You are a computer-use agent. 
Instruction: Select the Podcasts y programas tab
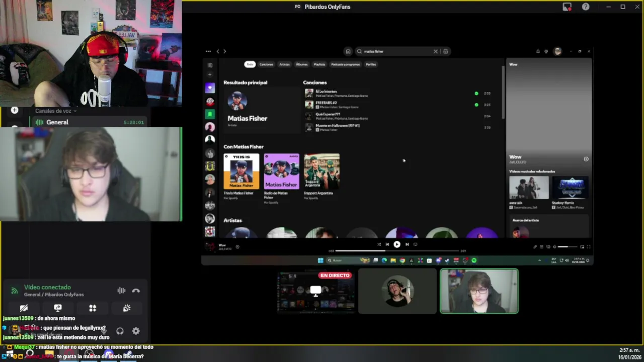(x=345, y=64)
